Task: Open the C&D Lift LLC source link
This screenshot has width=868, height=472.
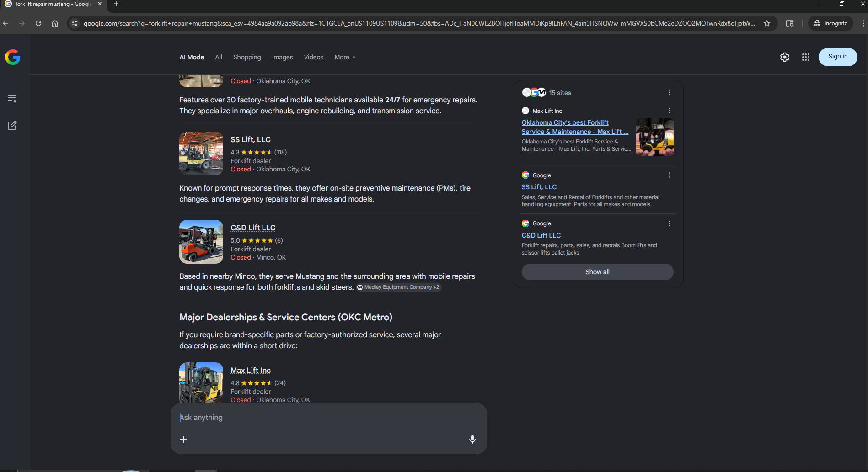Action: (541, 235)
